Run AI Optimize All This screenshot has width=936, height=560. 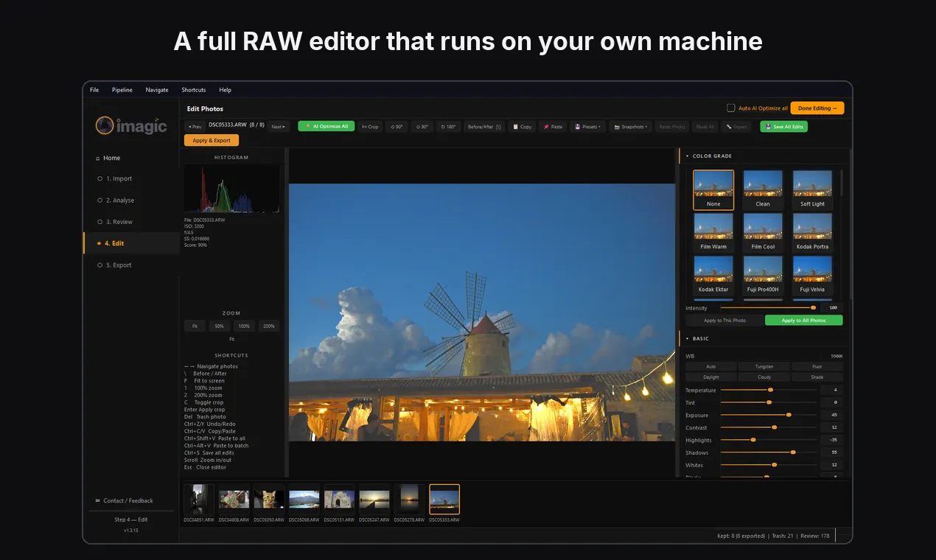[326, 126]
